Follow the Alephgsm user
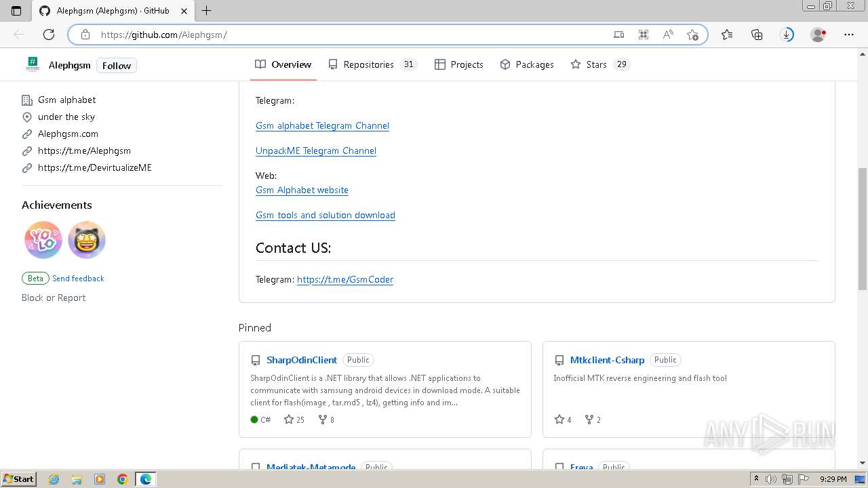868x488 pixels. 117,66
